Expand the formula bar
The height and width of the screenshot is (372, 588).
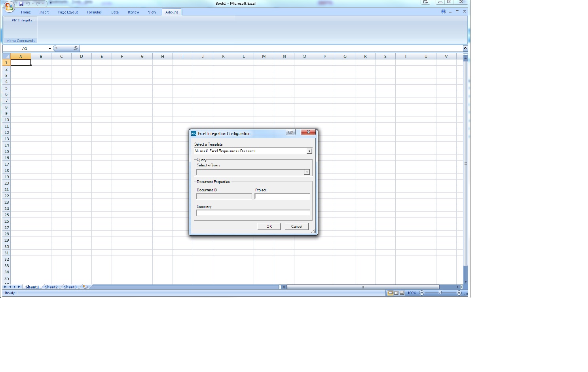coord(465,48)
